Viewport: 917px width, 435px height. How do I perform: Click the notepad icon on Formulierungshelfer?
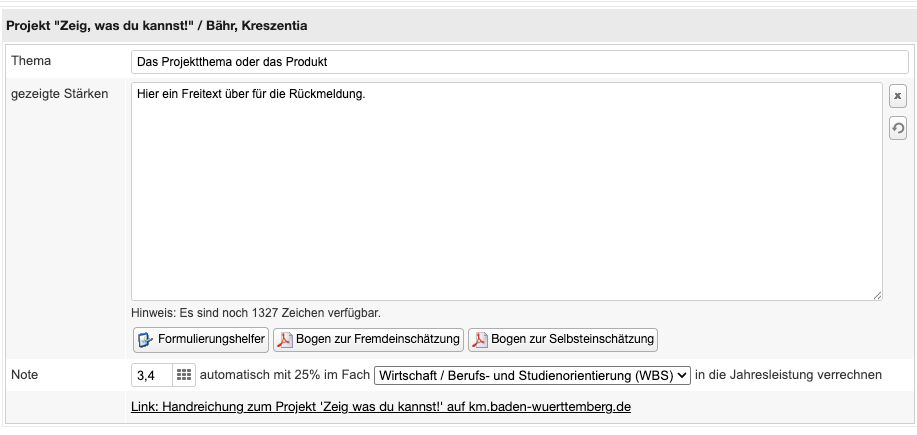click(145, 340)
